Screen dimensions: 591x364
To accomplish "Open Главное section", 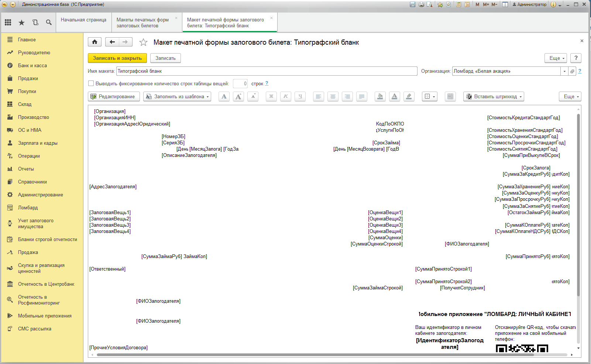I will coord(42,40).
